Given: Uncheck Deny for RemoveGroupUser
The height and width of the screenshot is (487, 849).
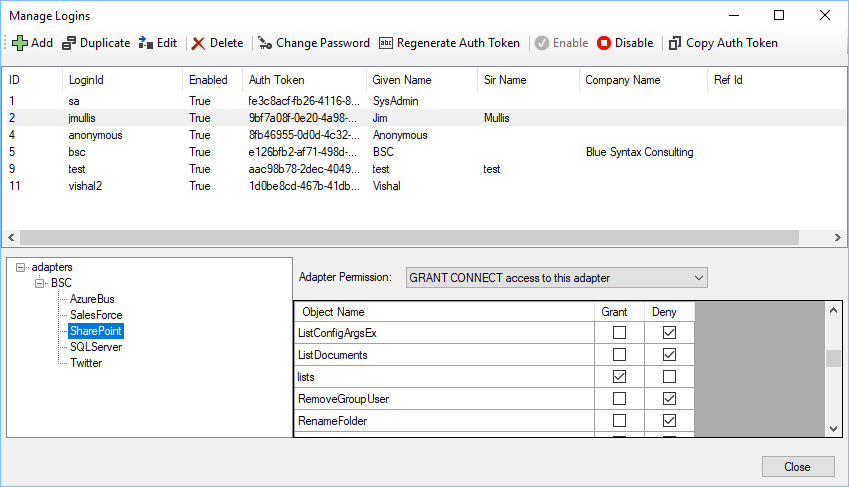Looking at the screenshot, I should tap(670, 399).
